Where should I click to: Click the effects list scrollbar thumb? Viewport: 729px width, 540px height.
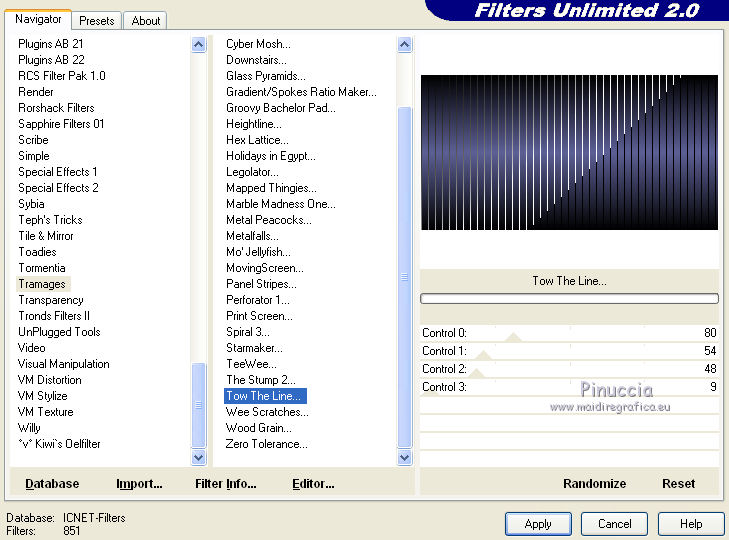coord(404,277)
